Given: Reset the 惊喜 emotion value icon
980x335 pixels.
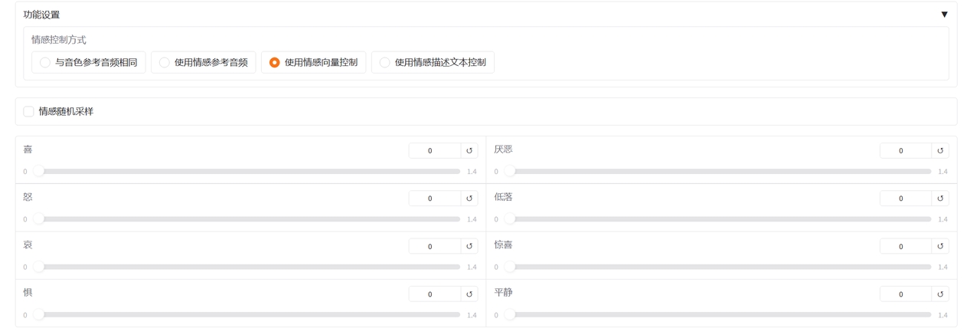Looking at the screenshot, I should [x=940, y=246].
